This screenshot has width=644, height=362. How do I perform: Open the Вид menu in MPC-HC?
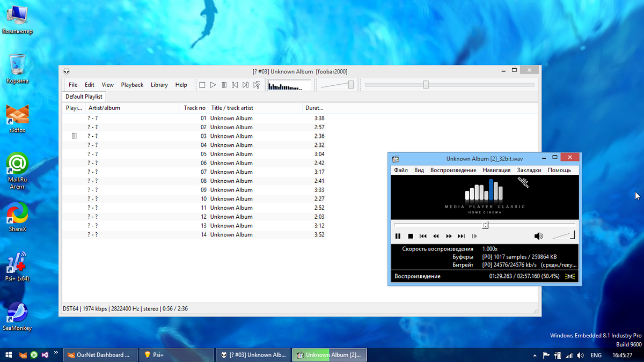(x=419, y=170)
